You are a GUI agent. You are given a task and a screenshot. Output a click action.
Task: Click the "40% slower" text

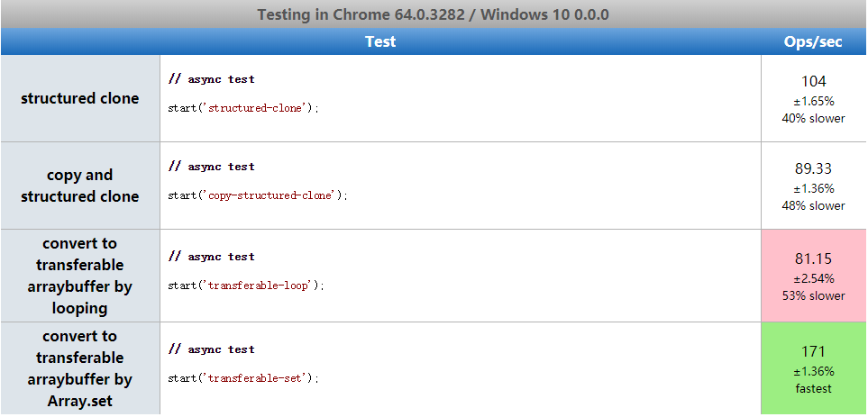[x=813, y=118]
